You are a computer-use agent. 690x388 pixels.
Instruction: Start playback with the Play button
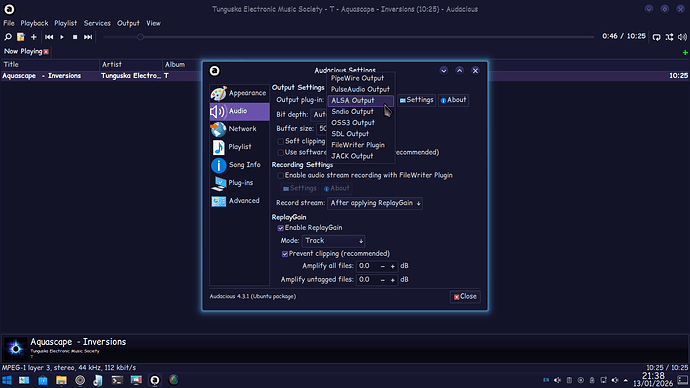point(62,37)
